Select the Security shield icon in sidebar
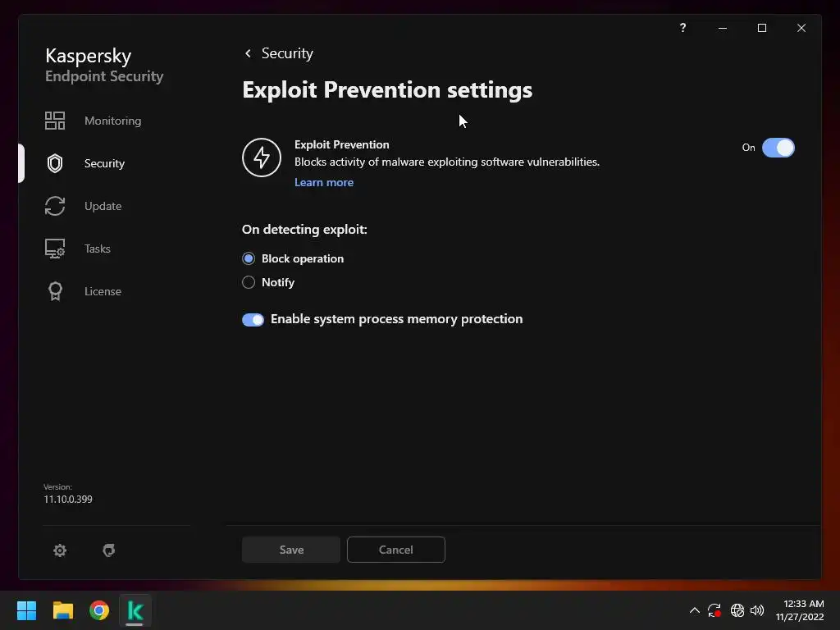Screen dimensions: 840x630 tap(55, 163)
